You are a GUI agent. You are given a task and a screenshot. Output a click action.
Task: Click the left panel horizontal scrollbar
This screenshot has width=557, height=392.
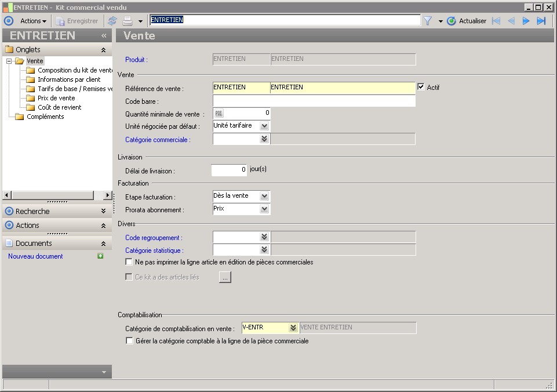[52, 195]
